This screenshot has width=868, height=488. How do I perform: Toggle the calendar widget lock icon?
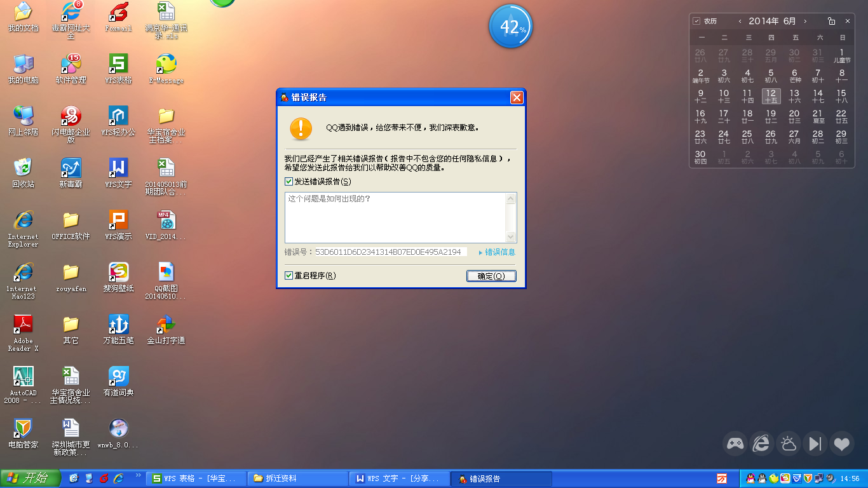[831, 21]
